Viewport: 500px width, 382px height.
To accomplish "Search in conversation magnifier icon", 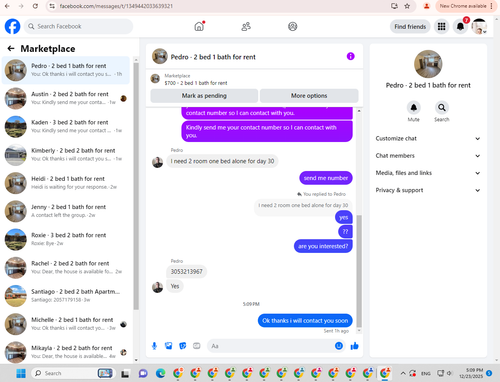I will [442, 108].
